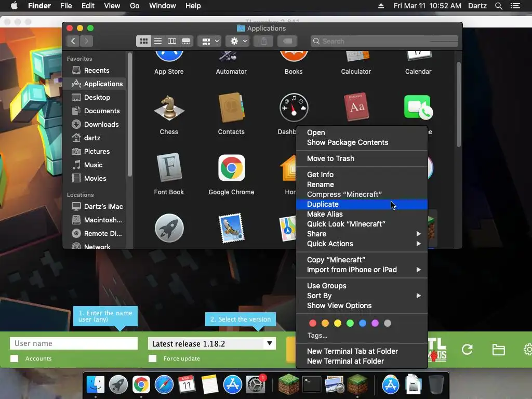Open the Chess app icon
The height and width of the screenshot is (399, 532).
coord(169,108)
